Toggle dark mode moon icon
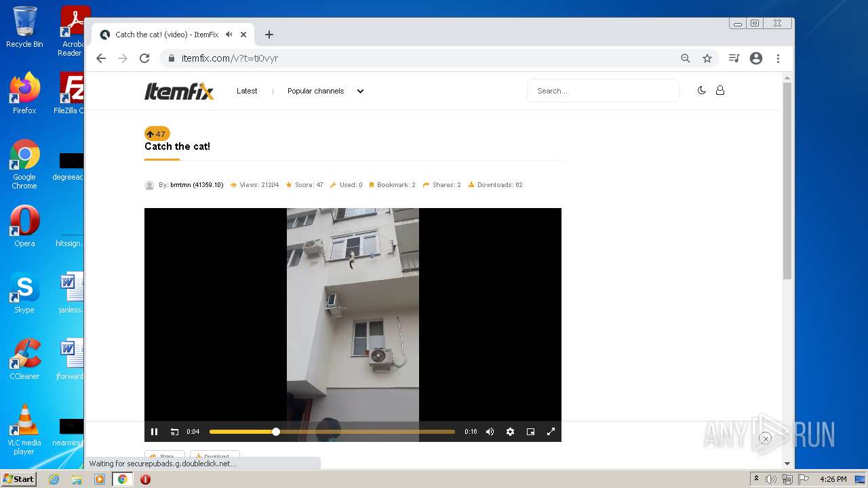Screen dimensions: 868x488 pyautogui.click(x=701, y=90)
